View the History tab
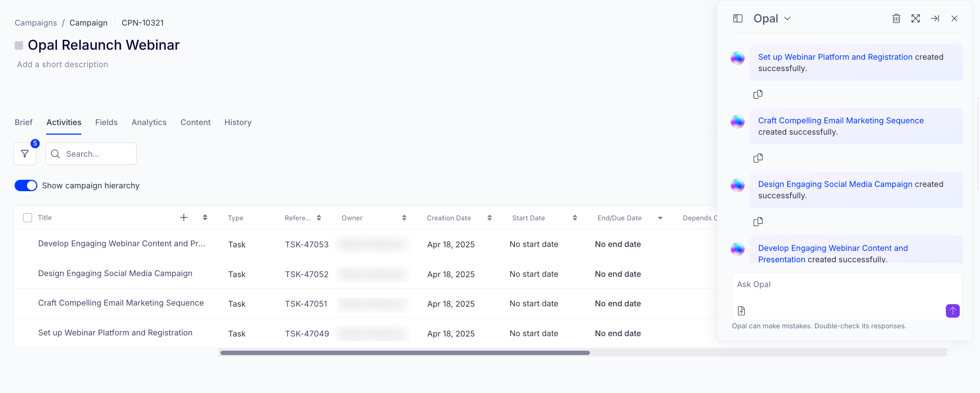This screenshot has width=980, height=393. pyautogui.click(x=238, y=122)
